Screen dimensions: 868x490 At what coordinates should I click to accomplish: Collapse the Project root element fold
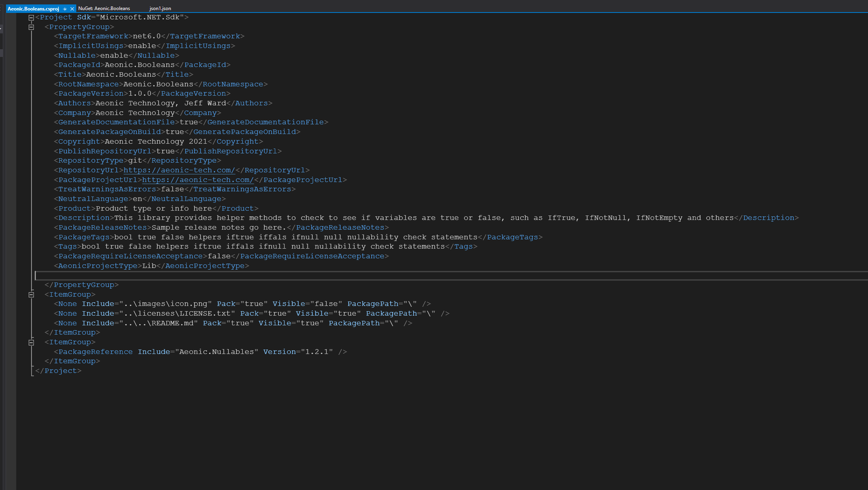[31, 17]
